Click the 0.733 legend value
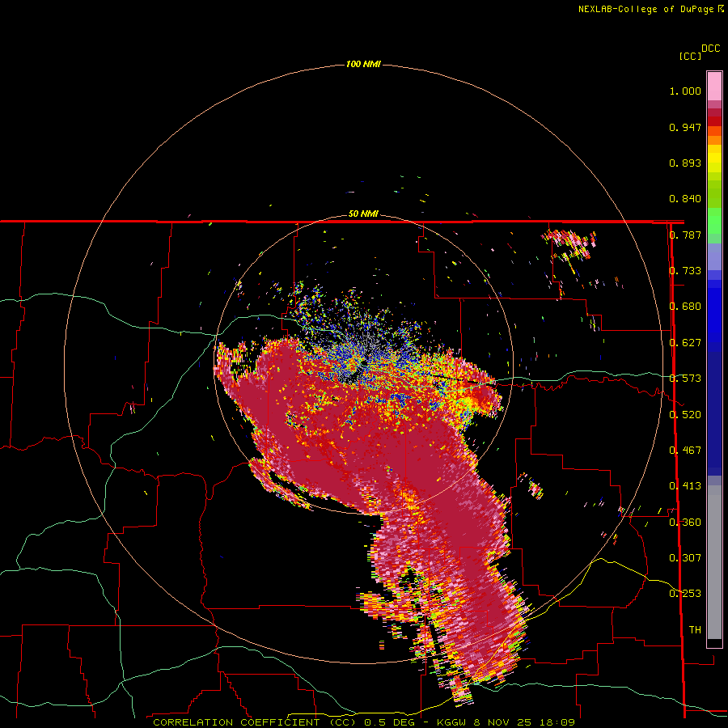Image resolution: width=728 pixels, height=728 pixels. click(685, 271)
